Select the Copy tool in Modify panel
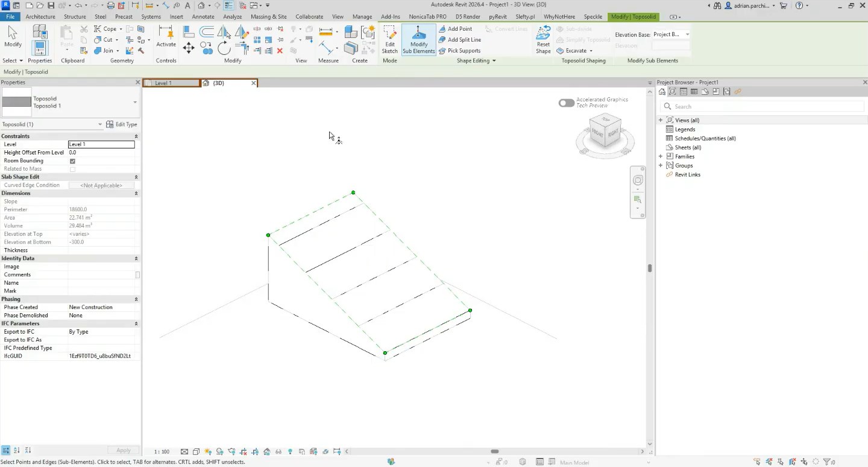The image size is (868, 467). point(206,48)
